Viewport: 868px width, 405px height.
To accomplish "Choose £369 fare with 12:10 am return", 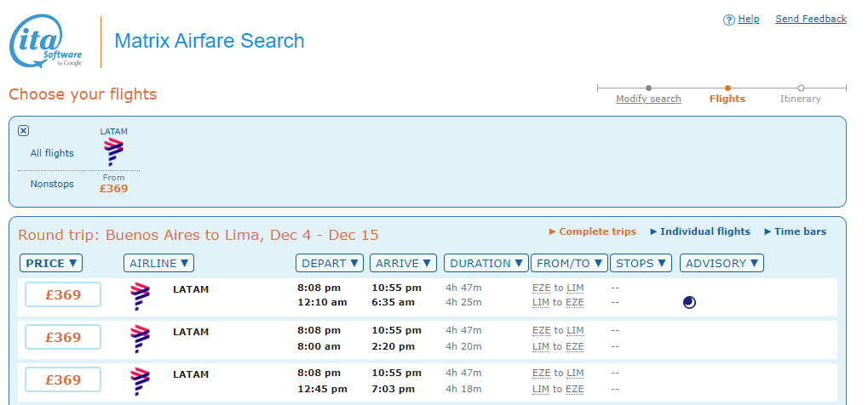I will point(63,294).
